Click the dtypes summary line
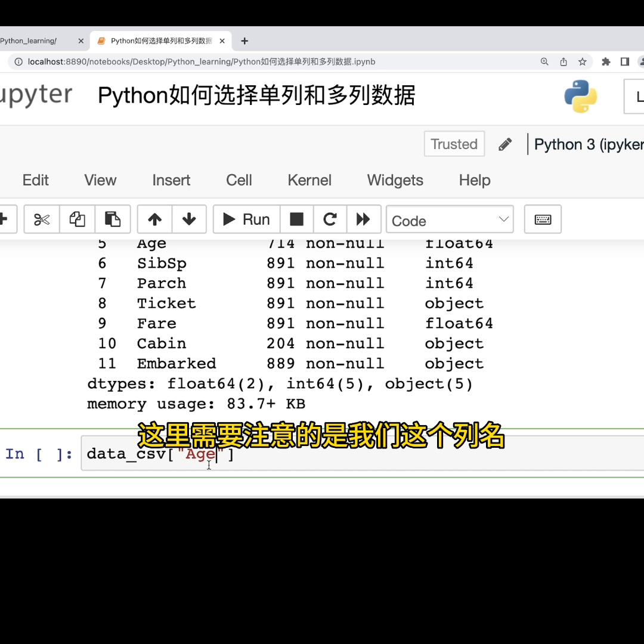Screen dimensions: 644x644 280,383
